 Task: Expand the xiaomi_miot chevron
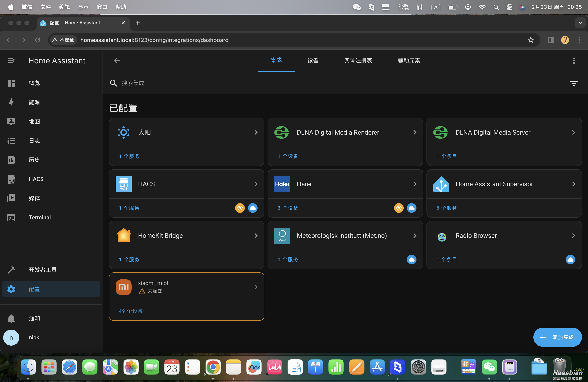[x=256, y=287]
